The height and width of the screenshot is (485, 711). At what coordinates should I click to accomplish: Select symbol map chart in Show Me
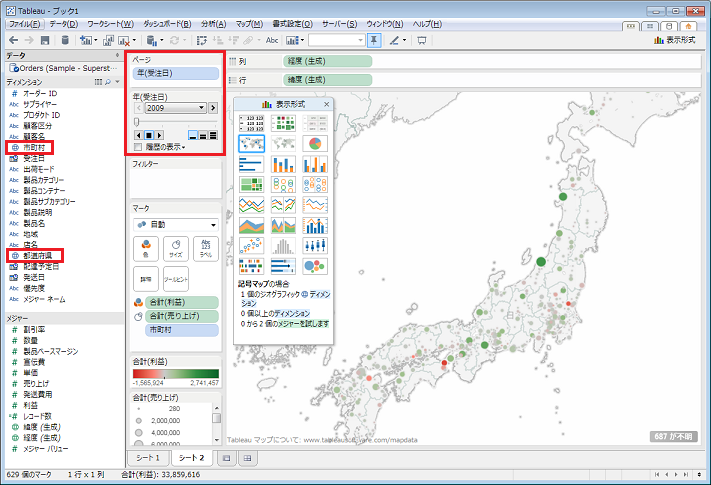(251, 144)
